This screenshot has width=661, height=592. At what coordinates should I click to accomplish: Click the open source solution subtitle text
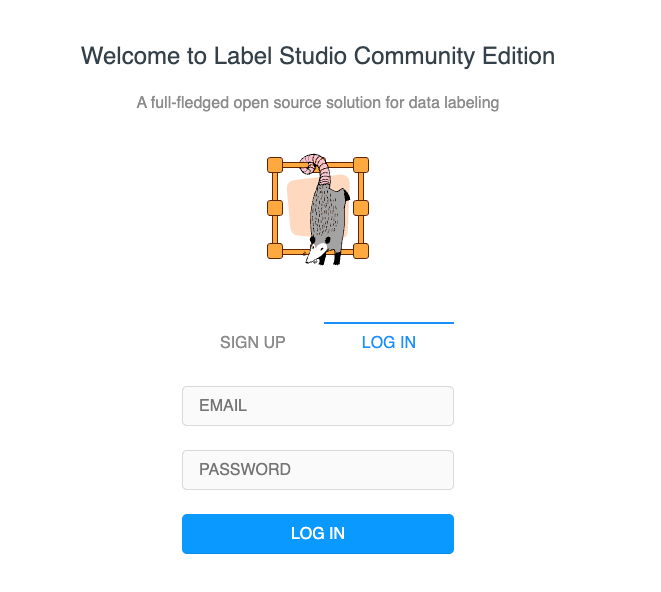click(318, 102)
